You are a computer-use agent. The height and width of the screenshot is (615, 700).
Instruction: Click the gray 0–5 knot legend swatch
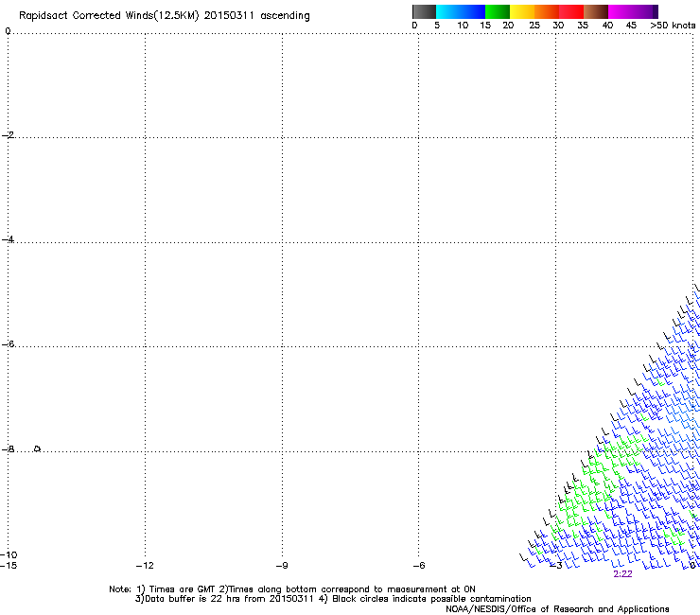(x=424, y=11)
